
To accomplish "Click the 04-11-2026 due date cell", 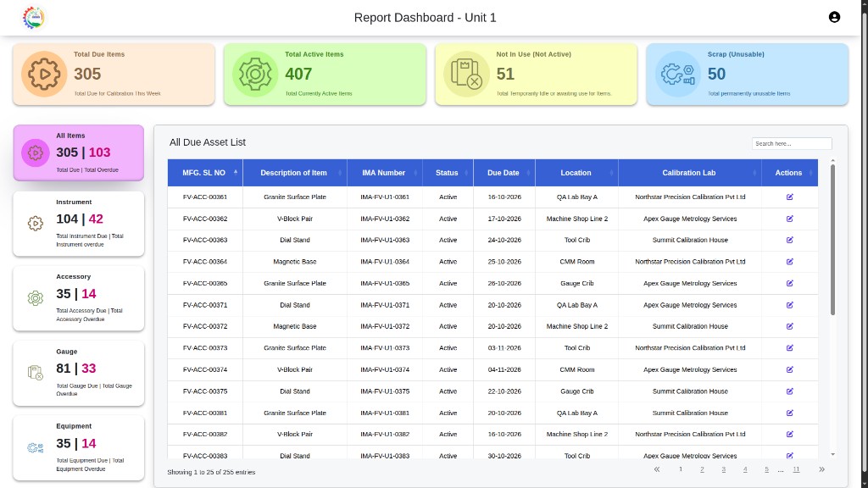I will point(504,369).
